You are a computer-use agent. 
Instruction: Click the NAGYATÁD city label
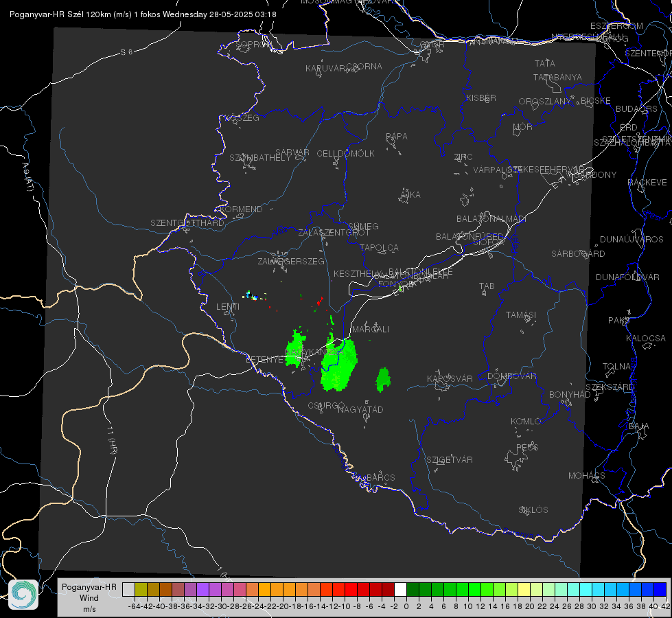tap(360, 409)
